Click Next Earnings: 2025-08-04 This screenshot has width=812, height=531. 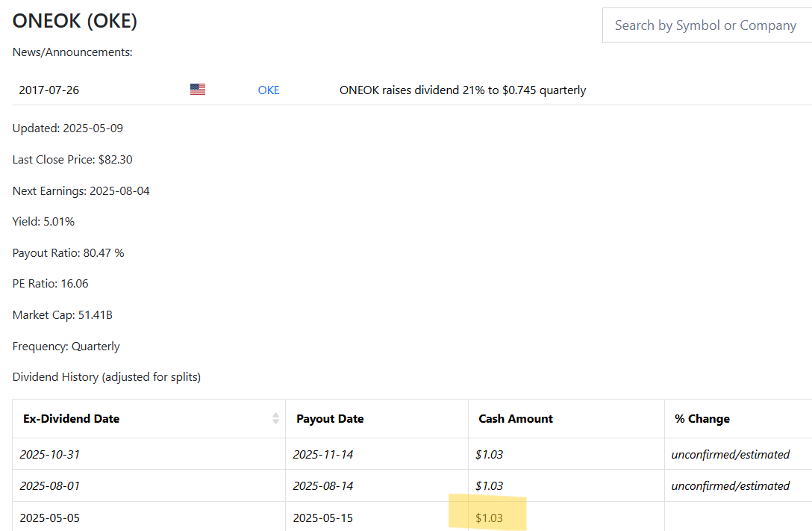point(81,191)
